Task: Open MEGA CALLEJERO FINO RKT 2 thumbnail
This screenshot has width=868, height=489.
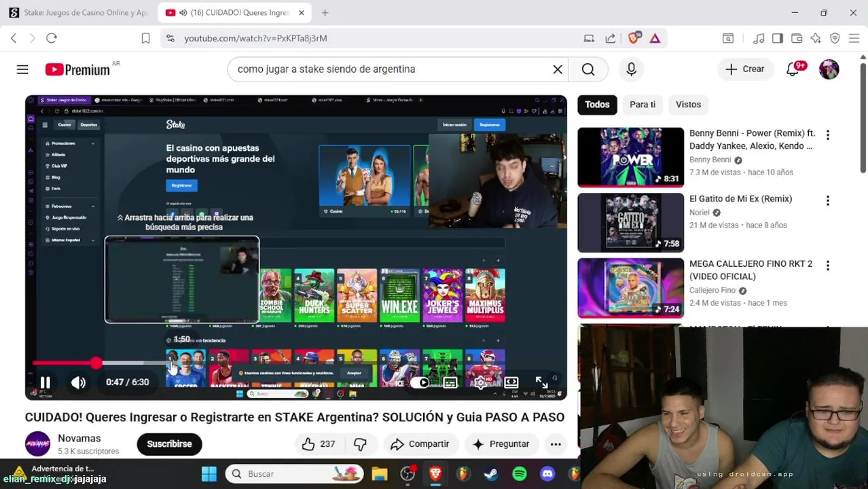Action: (631, 288)
